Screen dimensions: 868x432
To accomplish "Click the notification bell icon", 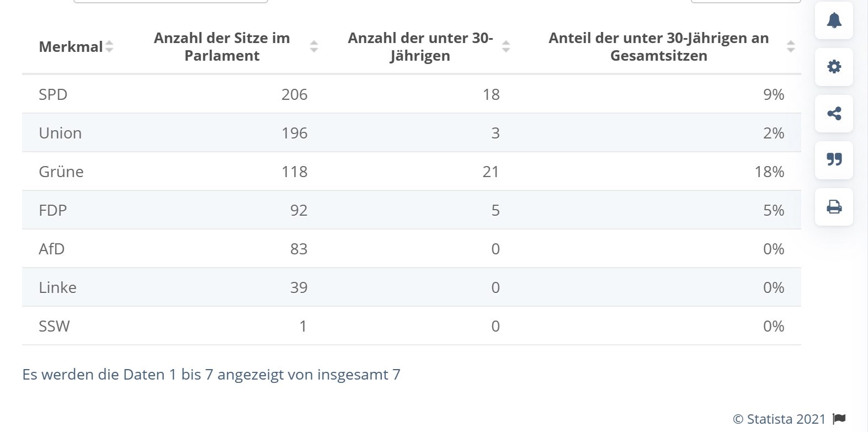I will click(x=834, y=20).
